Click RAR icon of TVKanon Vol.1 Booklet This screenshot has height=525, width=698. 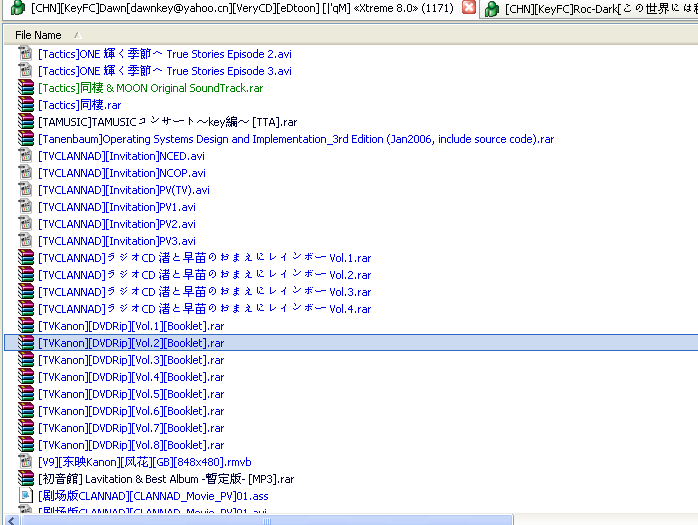point(26,326)
